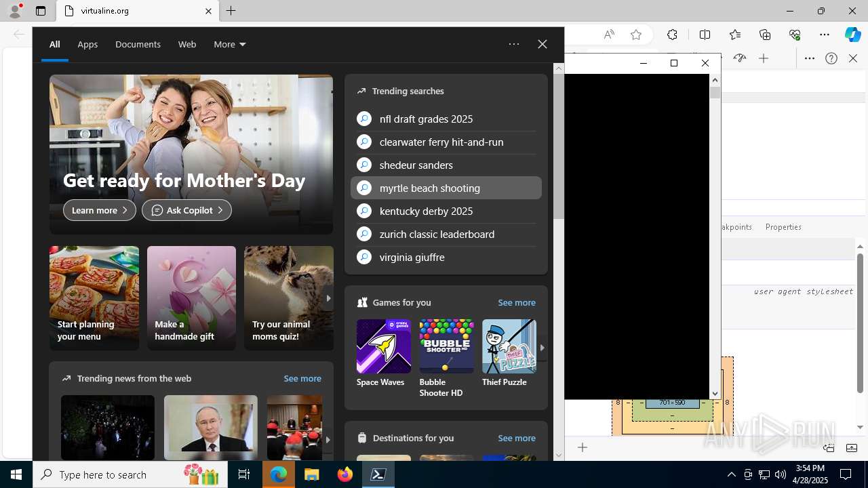Switch to the Documents search tab
This screenshot has height=488, width=868.
click(x=138, y=44)
